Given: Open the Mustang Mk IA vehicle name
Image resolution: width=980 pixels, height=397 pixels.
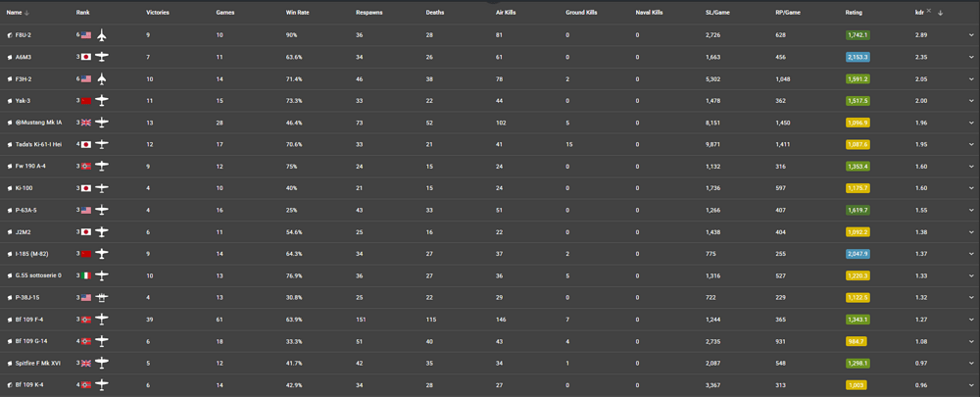Looking at the screenshot, I should [x=41, y=123].
